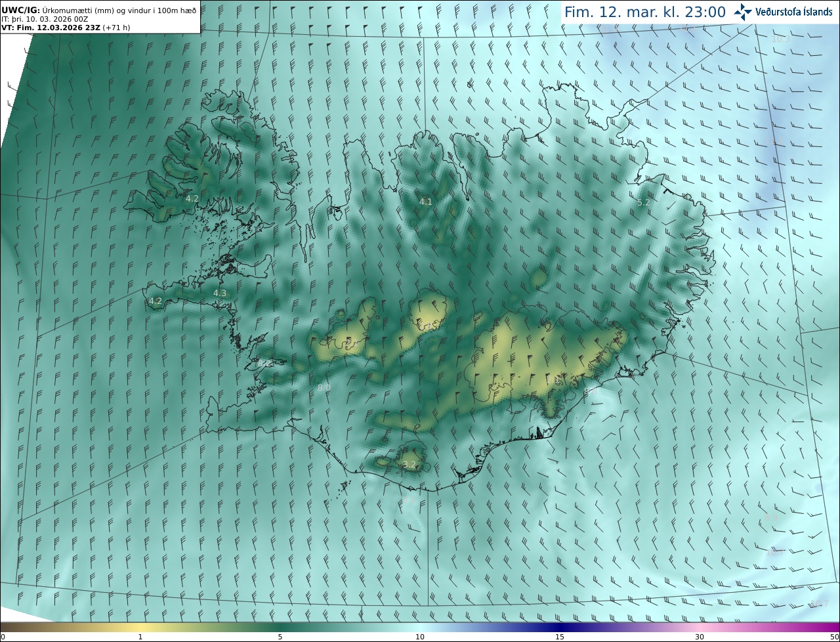Choose the pink band at 30 on the scale
This screenshot has height=642, width=840.
[x=700, y=627]
